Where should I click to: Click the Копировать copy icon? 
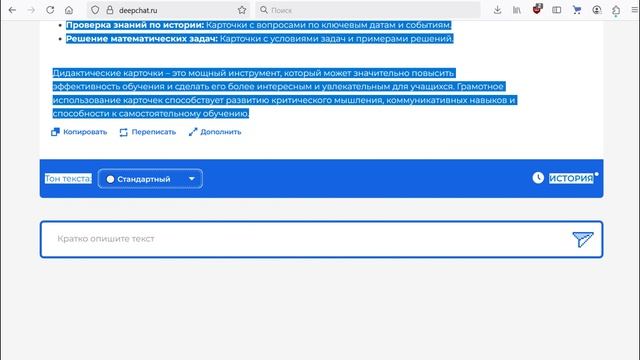click(x=55, y=132)
